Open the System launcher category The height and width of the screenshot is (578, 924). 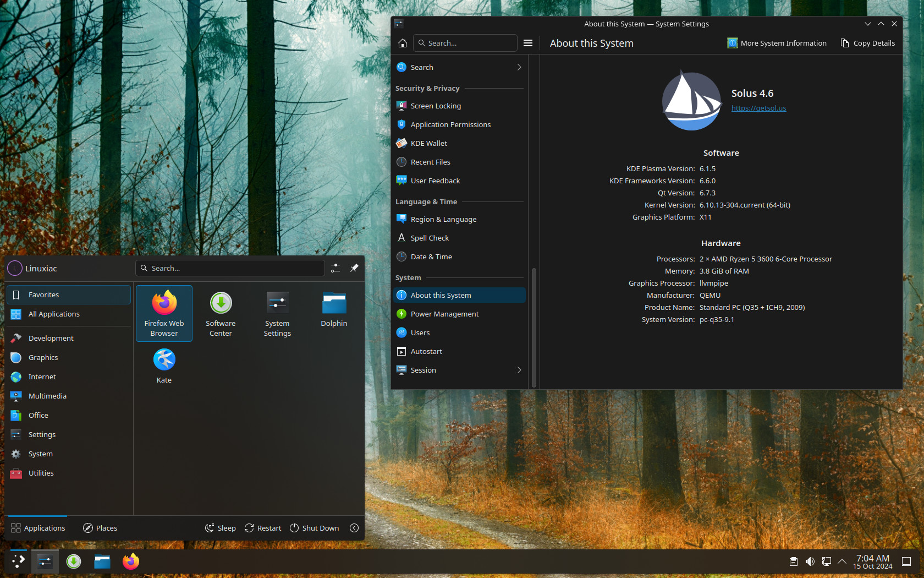pos(69,454)
